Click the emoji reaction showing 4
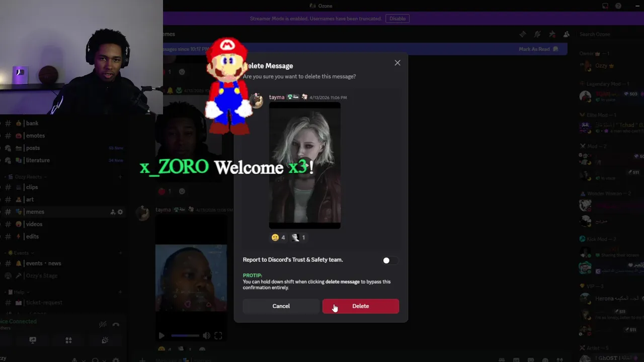 click(279, 237)
